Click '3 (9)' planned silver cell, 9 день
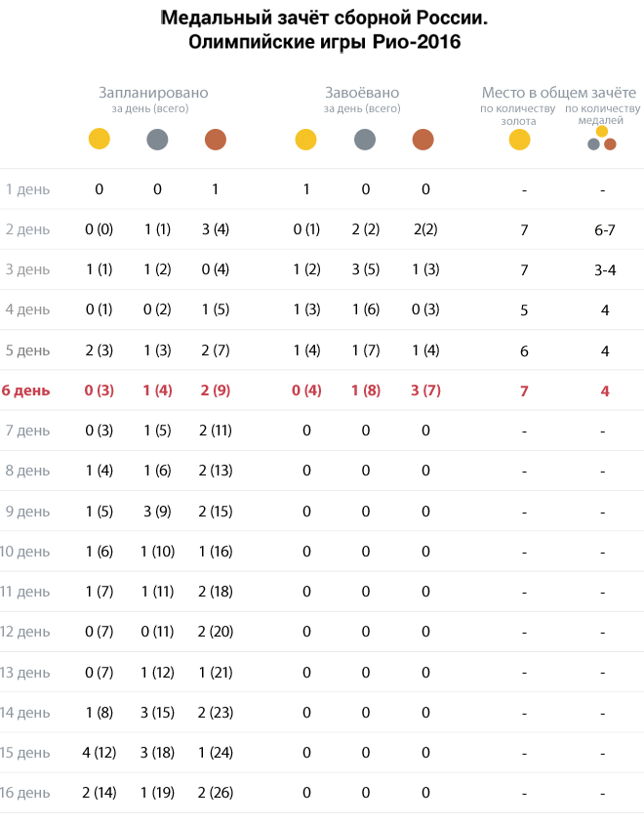Image resolution: width=644 pixels, height=823 pixels. pyautogui.click(x=157, y=512)
